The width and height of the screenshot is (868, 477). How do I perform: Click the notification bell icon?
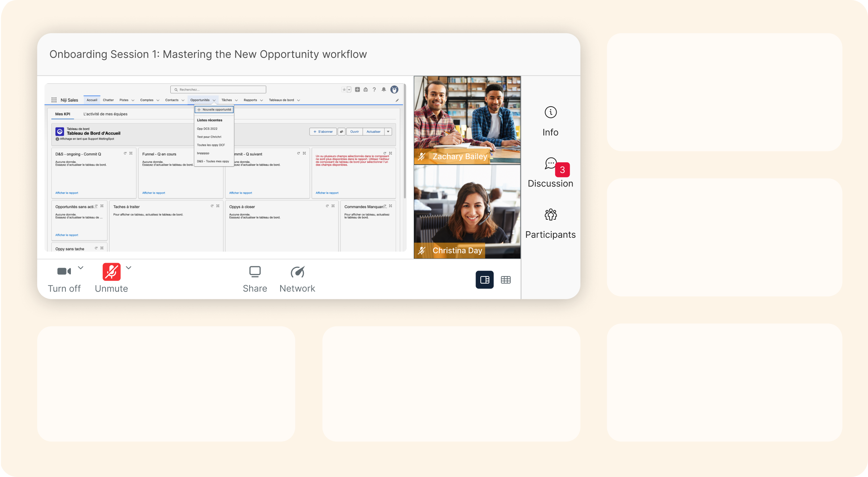pyautogui.click(x=384, y=90)
